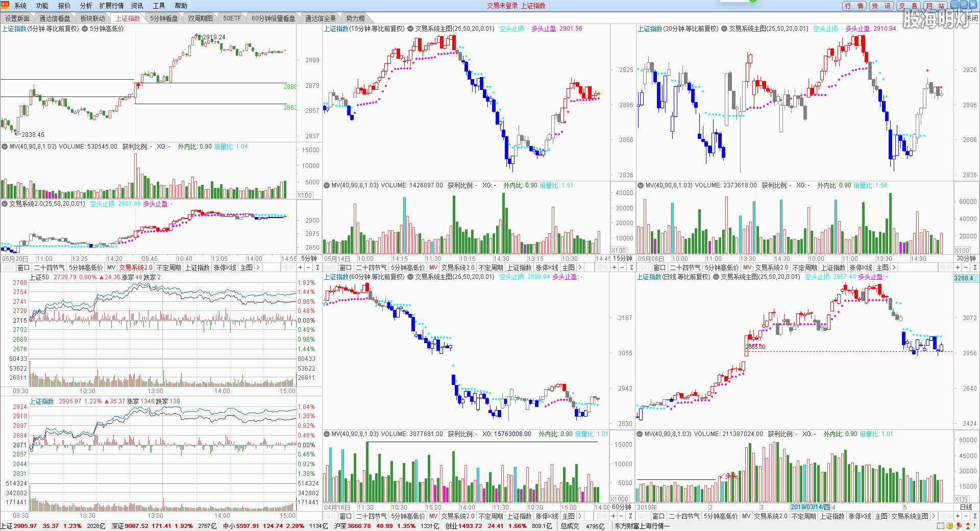Open the 功能 menu
The image size is (980, 531).
coord(42,6)
